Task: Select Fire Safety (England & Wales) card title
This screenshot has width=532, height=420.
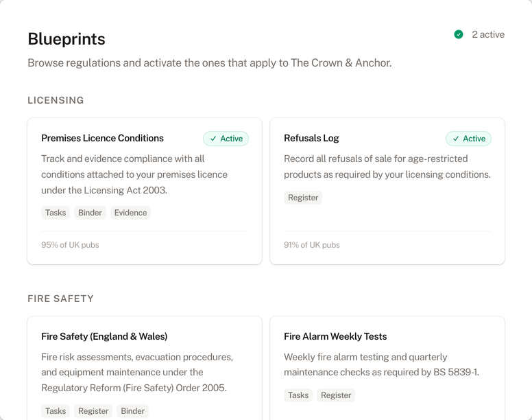Action: click(104, 336)
